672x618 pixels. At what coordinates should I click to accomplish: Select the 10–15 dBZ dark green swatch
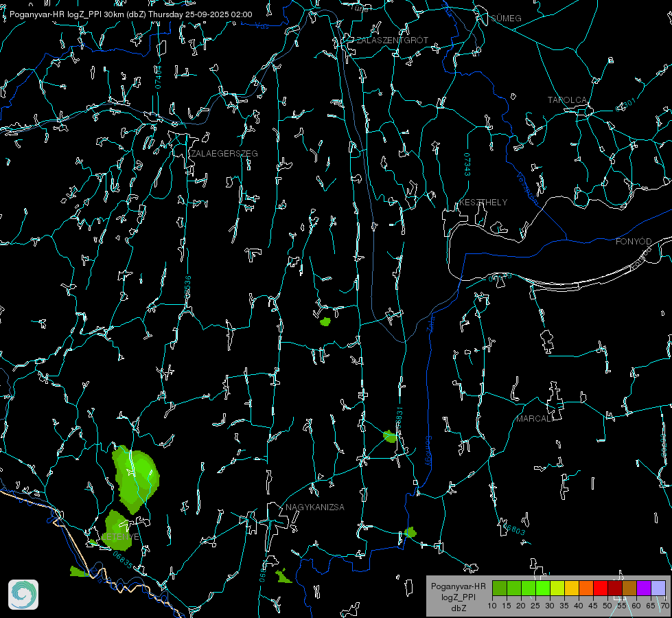pos(500,588)
